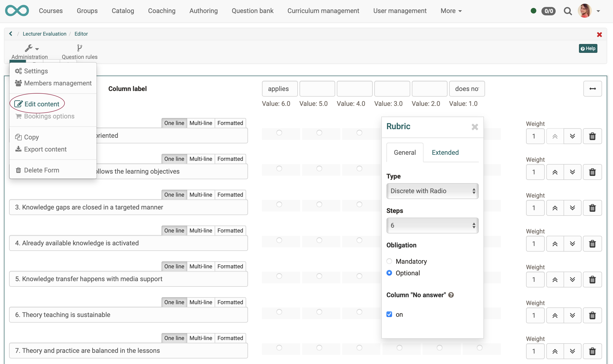Click the search magnifier icon in top bar
This screenshot has height=364, width=613.
568,11
